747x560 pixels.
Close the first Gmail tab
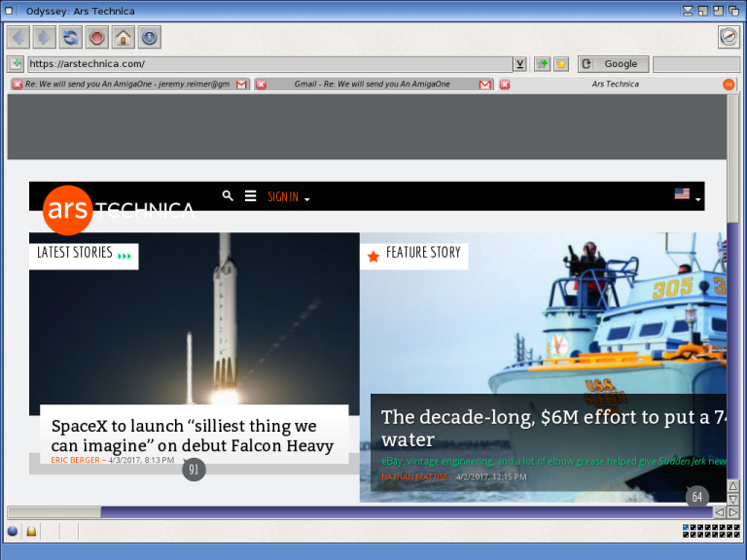tap(17, 85)
